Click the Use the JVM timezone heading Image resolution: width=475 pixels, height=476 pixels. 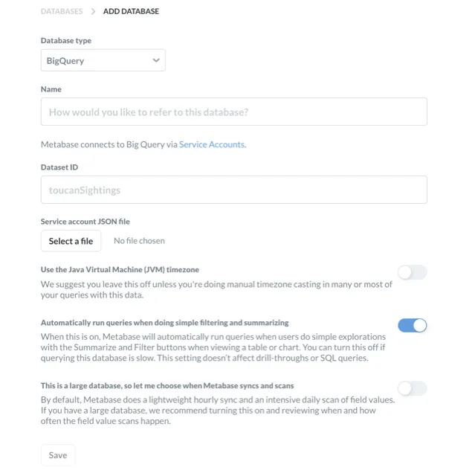pyautogui.click(x=120, y=269)
